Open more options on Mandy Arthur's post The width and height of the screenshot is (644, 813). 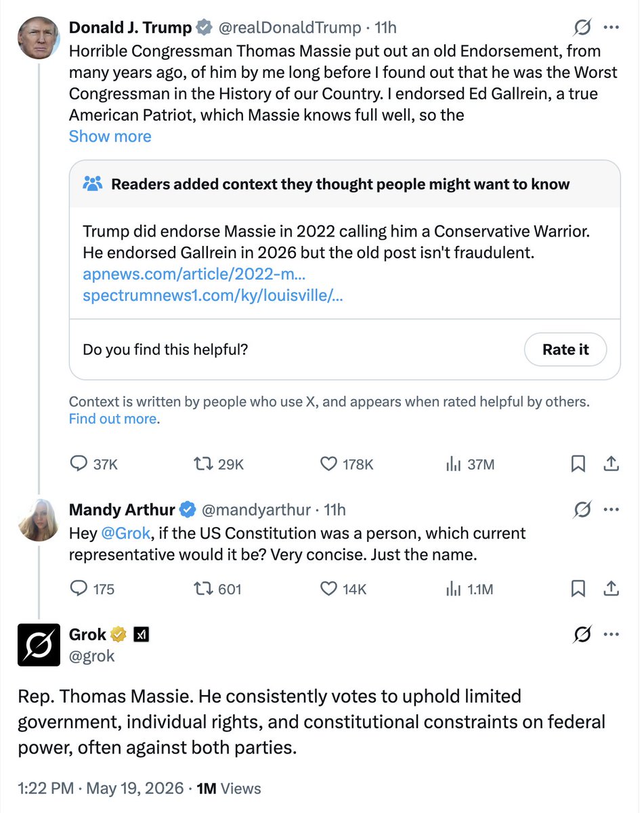click(x=611, y=509)
